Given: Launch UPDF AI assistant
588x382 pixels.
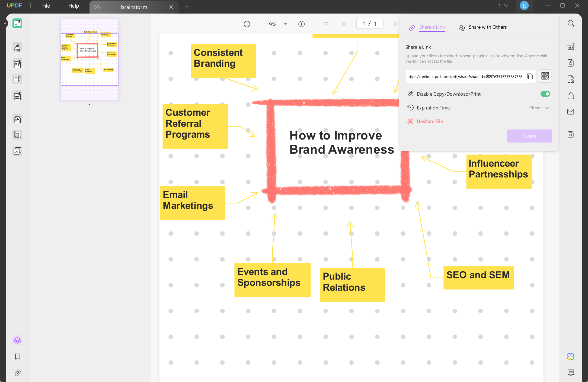Looking at the screenshot, I should [x=571, y=356].
